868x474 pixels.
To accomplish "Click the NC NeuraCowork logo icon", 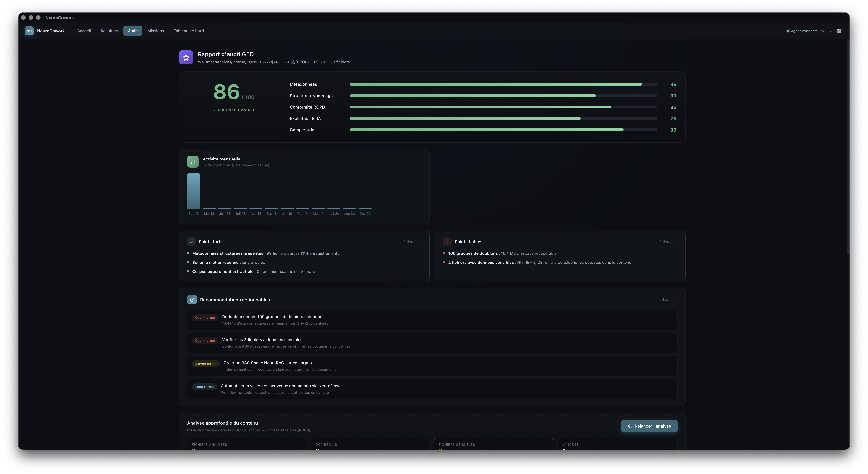I will [29, 31].
